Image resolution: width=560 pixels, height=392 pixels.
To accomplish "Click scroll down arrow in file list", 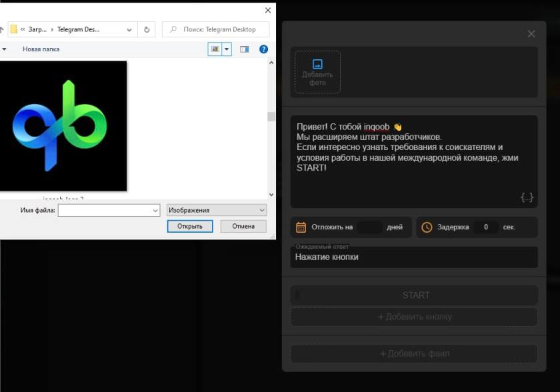I will (x=271, y=195).
